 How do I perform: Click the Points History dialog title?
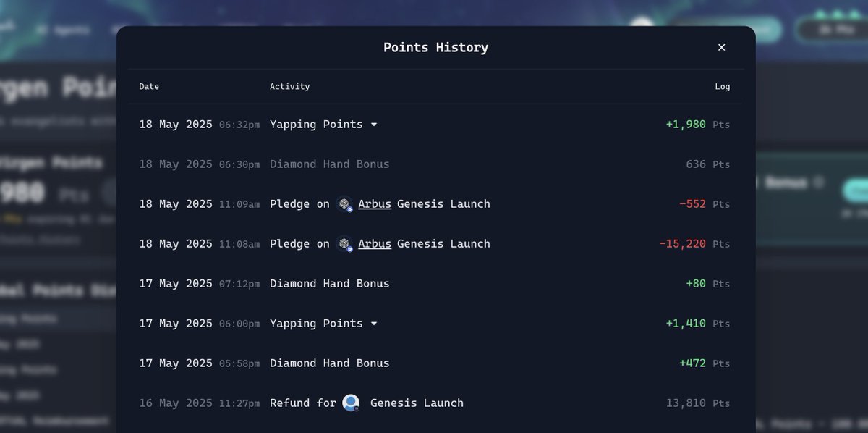(x=435, y=48)
